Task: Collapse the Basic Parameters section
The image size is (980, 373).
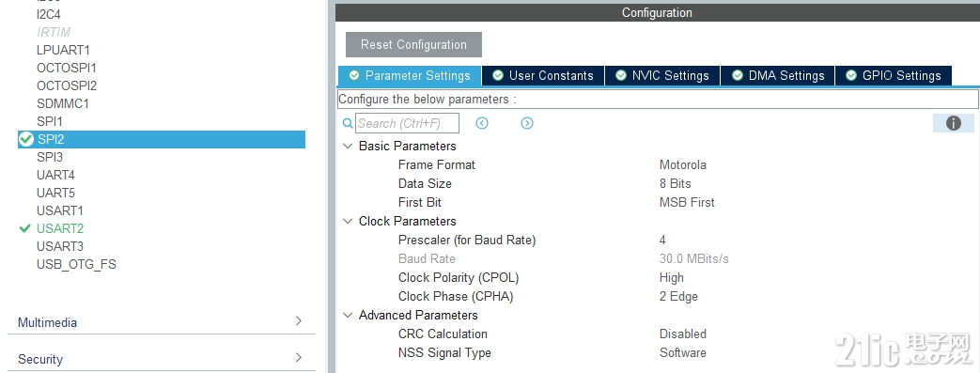Action: (348, 146)
